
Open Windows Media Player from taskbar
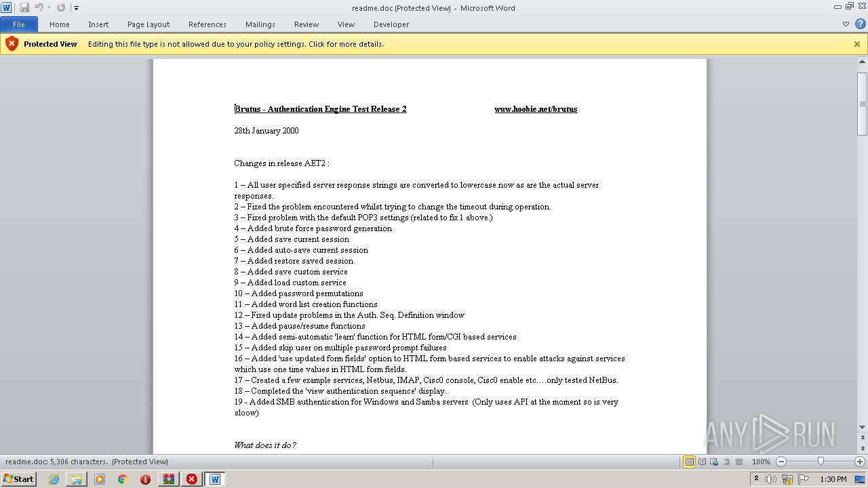point(100,479)
